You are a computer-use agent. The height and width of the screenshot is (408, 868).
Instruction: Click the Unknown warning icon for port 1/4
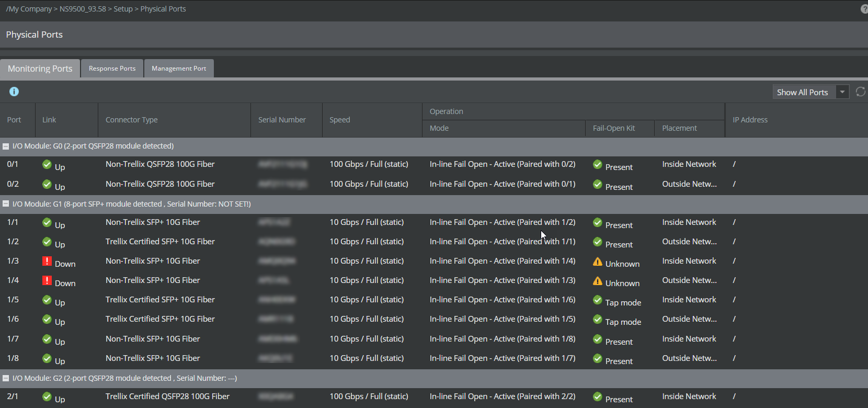point(598,281)
